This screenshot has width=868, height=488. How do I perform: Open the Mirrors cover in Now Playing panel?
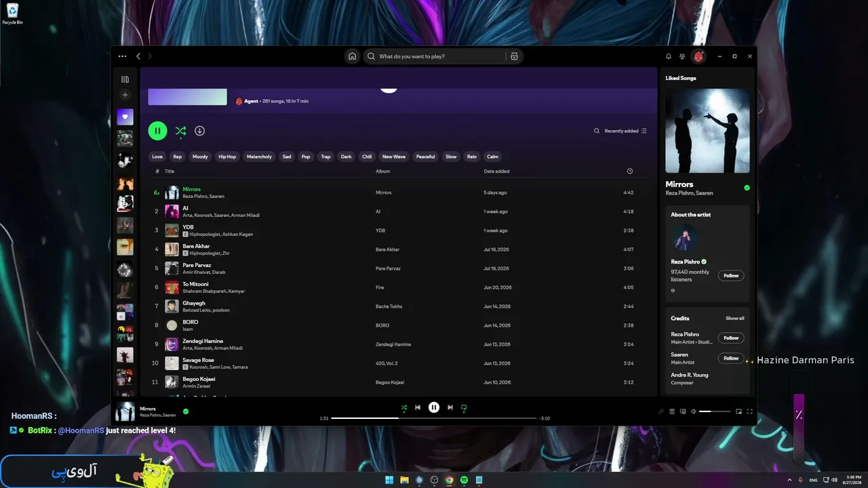click(707, 131)
